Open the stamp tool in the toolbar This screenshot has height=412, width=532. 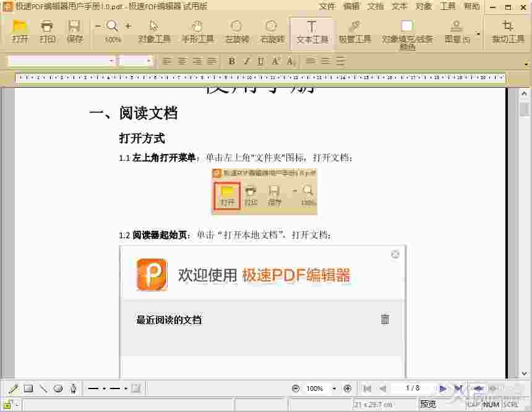tap(457, 31)
